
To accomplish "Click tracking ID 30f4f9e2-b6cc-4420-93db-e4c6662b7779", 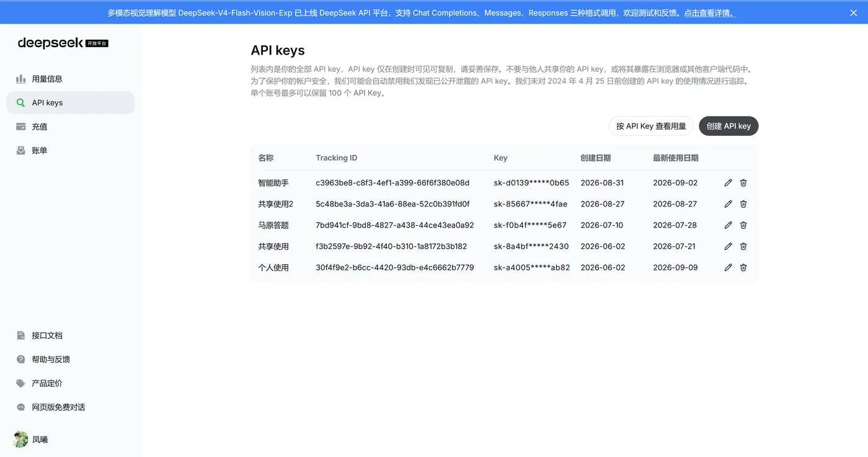I will click(x=395, y=267).
